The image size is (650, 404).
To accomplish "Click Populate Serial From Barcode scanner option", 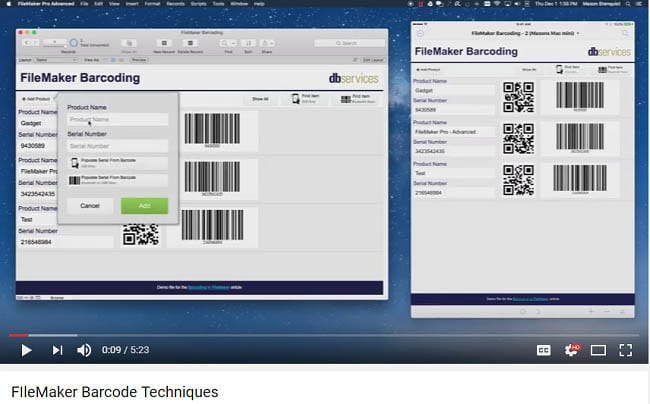I will tap(118, 180).
